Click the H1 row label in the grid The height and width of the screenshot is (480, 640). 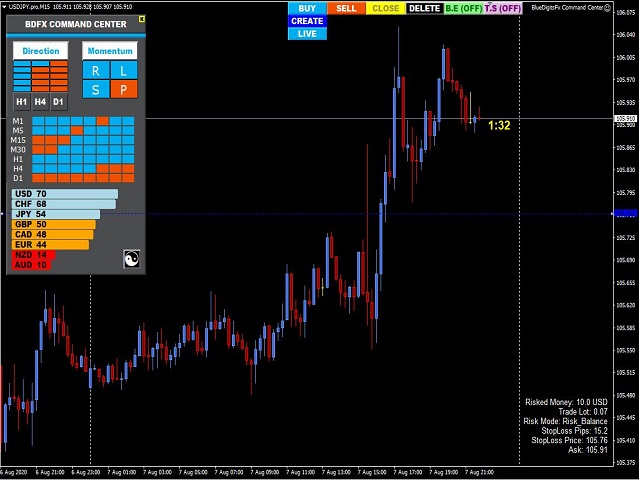click(18, 159)
